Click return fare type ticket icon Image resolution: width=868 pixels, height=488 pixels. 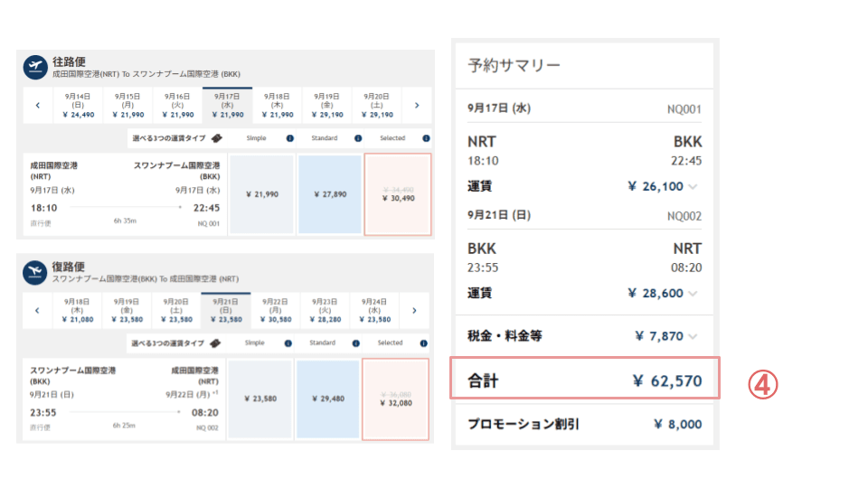coord(215,343)
